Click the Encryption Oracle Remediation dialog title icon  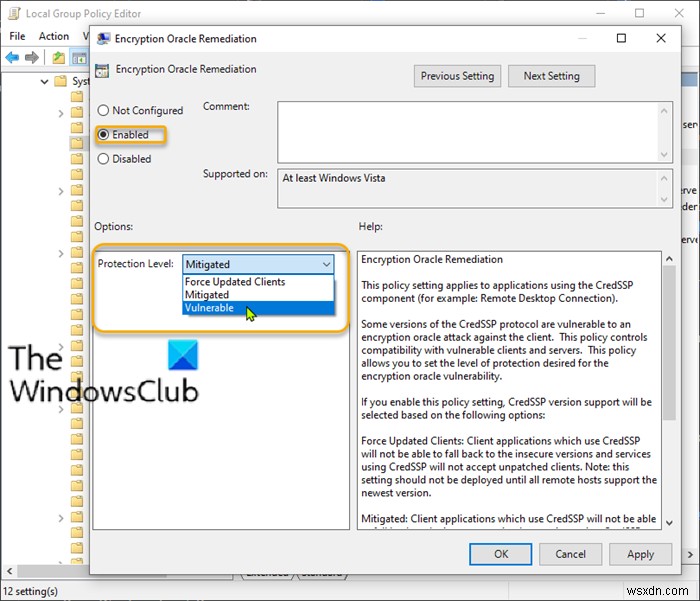[104, 38]
